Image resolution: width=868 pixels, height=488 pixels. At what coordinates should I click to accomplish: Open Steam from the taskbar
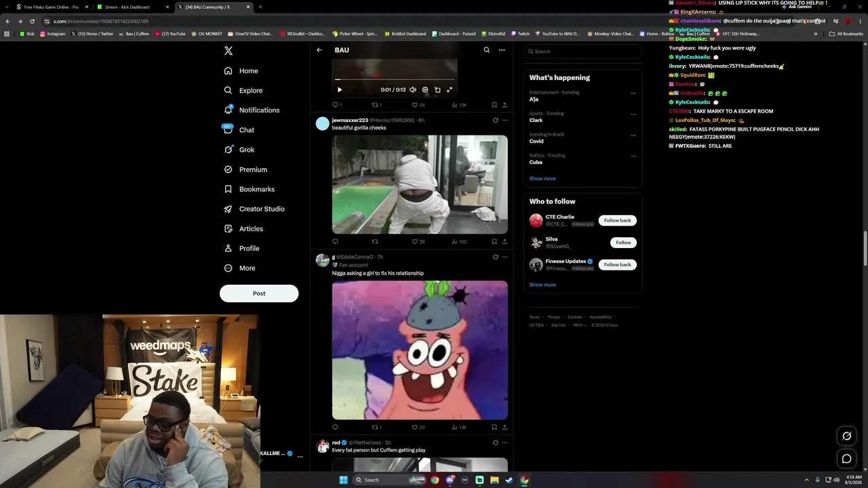509,480
